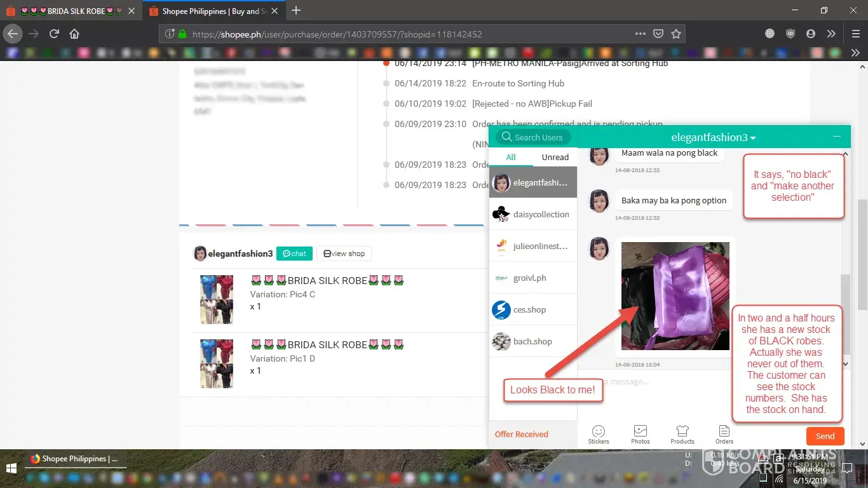Open the daisycollection conversation

pyautogui.click(x=532, y=214)
